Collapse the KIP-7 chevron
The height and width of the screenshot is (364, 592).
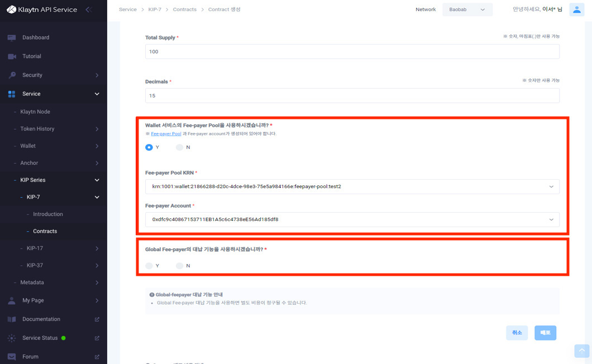click(x=97, y=197)
